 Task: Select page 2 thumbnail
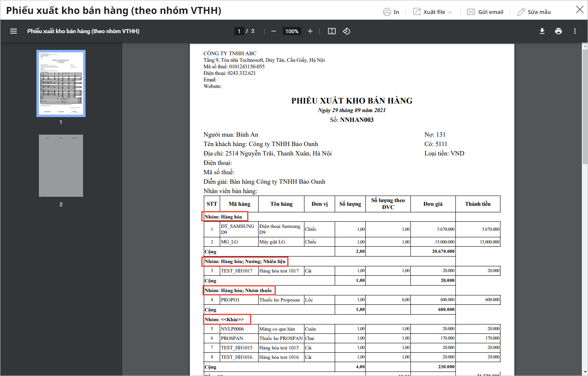[61, 166]
